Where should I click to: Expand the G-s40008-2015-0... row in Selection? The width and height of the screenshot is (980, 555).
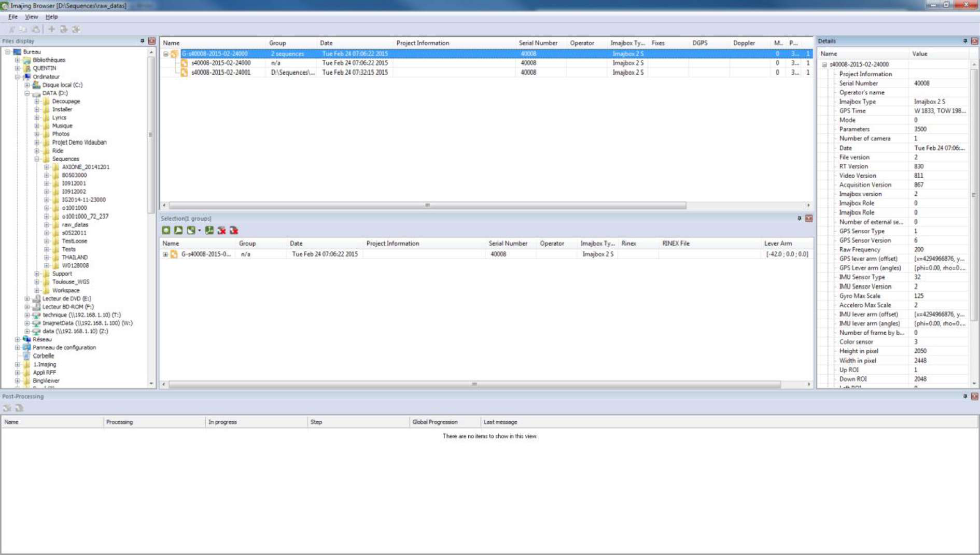point(165,254)
